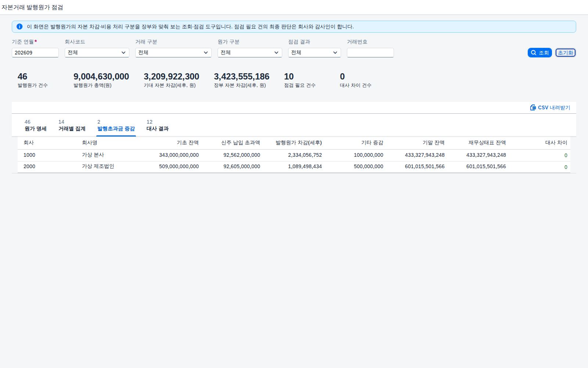Screen dimensions: 588x368
Task: Open the 거래별 집계 tab
Action: pyautogui.click(x=72, y=125)
